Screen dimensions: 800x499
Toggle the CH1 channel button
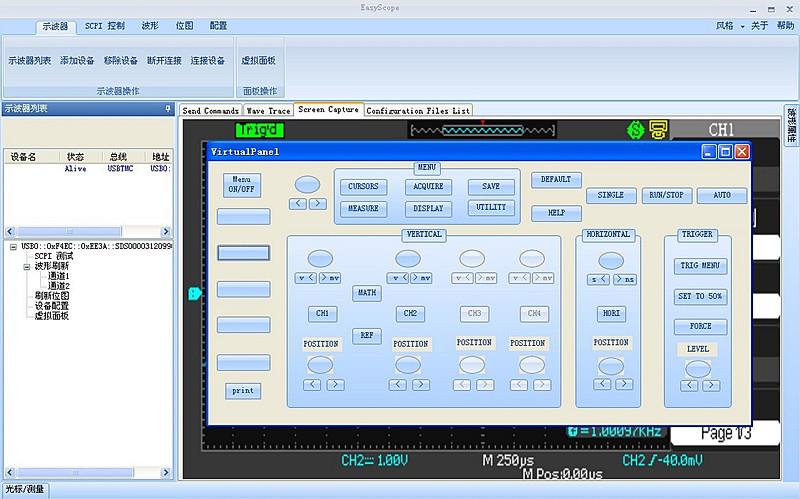[x=322, y=313]
